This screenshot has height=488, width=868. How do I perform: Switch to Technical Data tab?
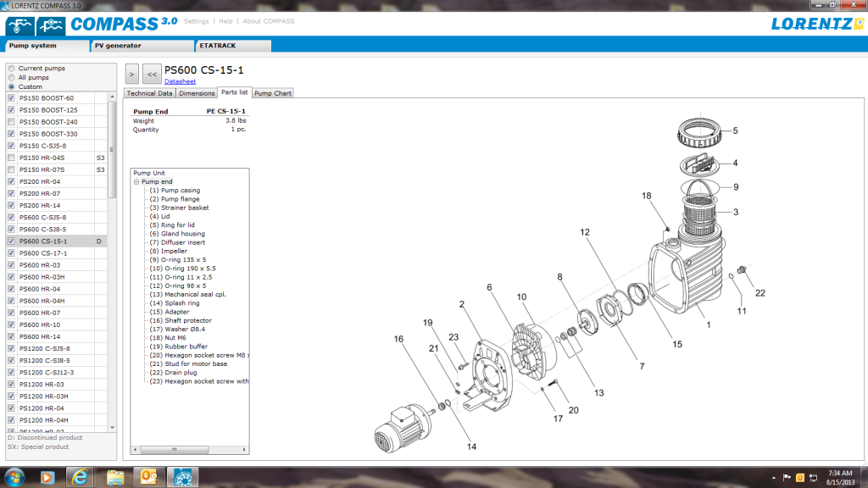149,93
